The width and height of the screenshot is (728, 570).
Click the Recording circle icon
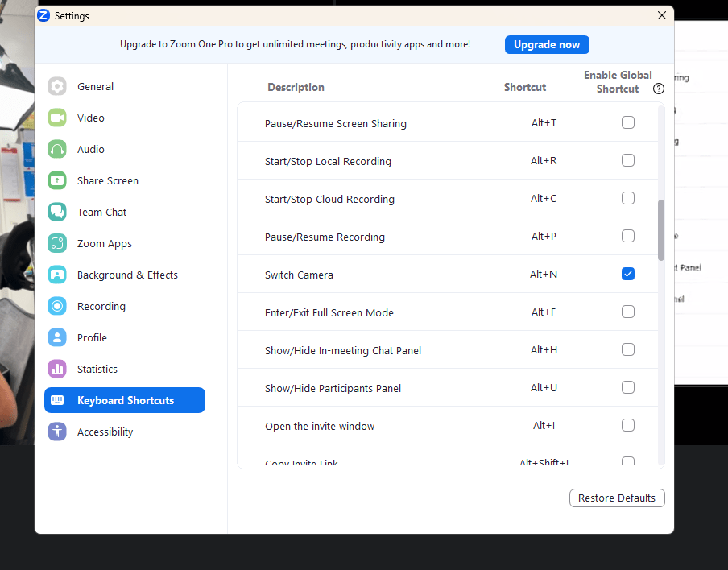point(57,307)
